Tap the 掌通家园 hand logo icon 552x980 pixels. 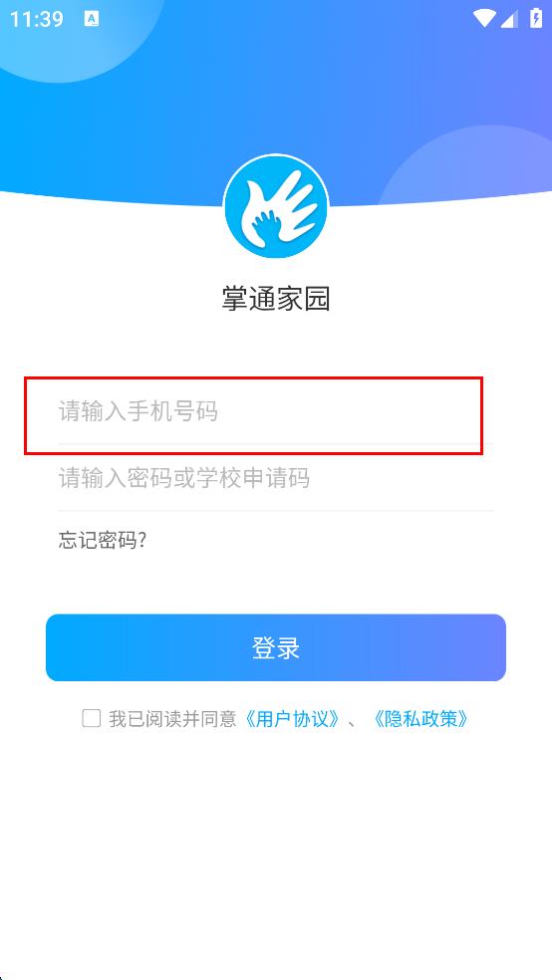pyautogui.click(x=276, y=206)
